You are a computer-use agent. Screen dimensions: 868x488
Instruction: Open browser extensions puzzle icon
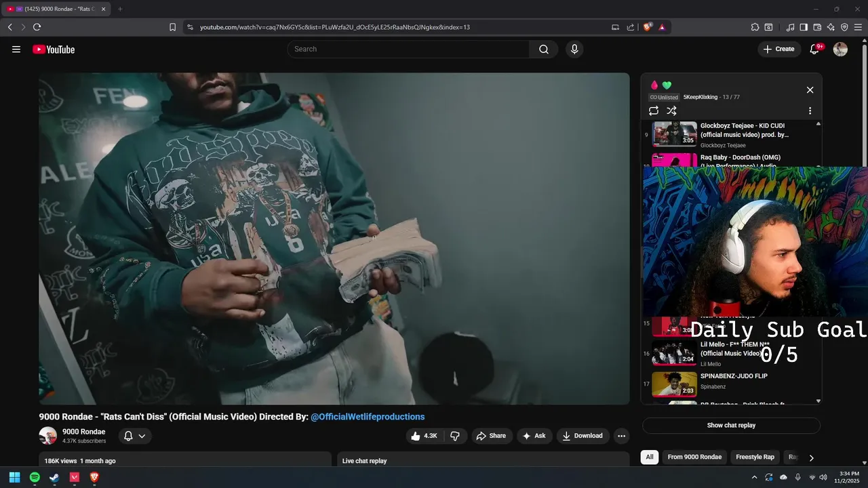(755, 27)
